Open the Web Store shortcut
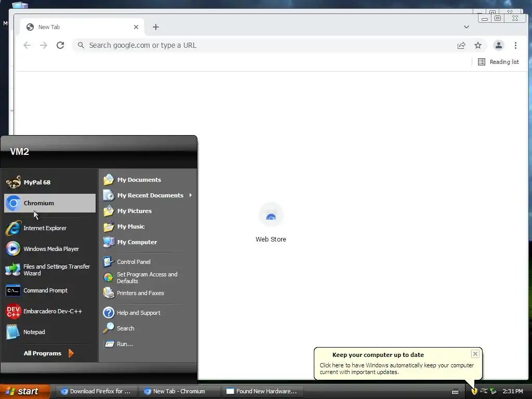532x399 pixels. (271, 222)
